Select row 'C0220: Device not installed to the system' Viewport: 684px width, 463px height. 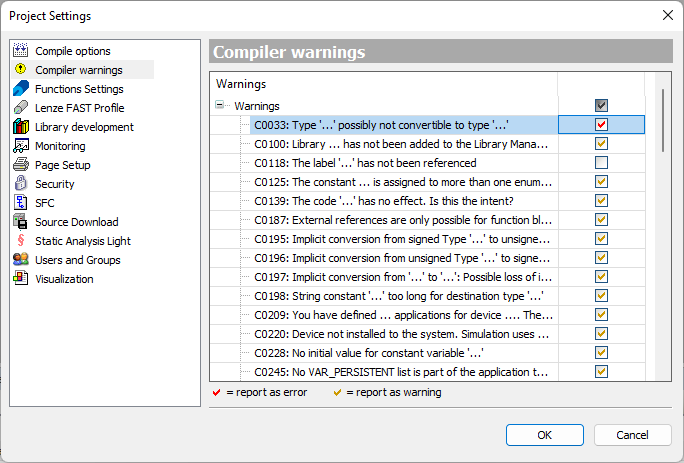(402, 334)
